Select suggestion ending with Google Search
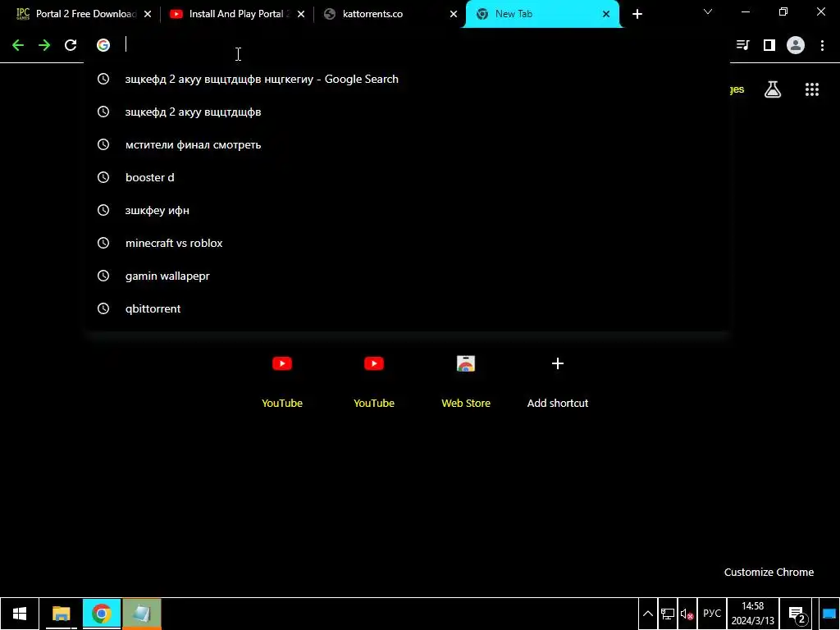 pyautogui.click(x=407, y=79)
